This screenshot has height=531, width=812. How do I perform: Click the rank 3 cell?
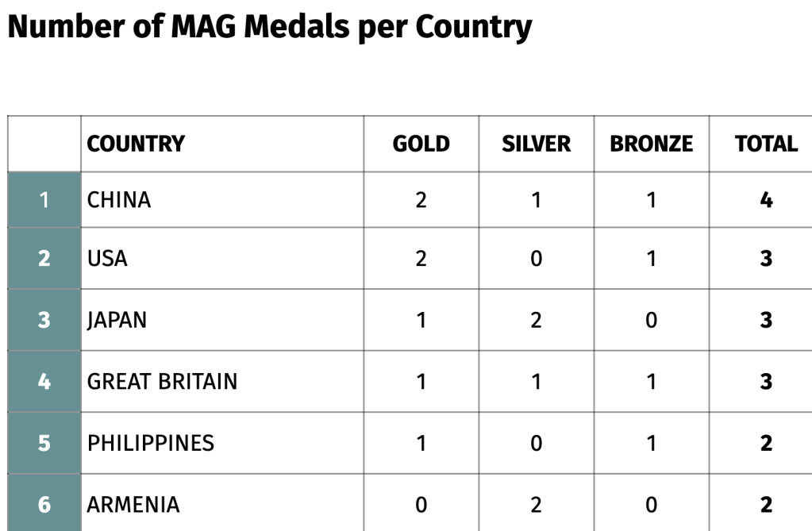(44, 320)
